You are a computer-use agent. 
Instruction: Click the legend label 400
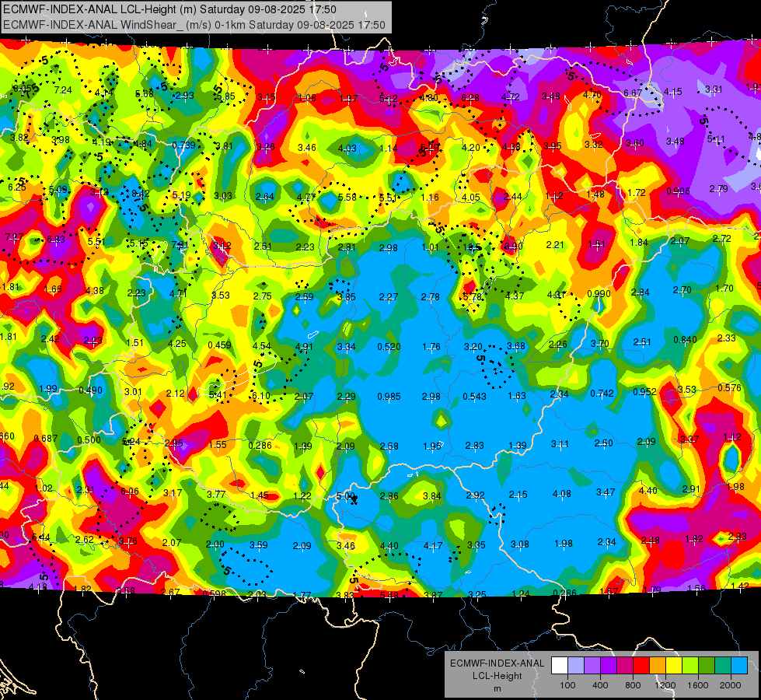pos(600,685)
